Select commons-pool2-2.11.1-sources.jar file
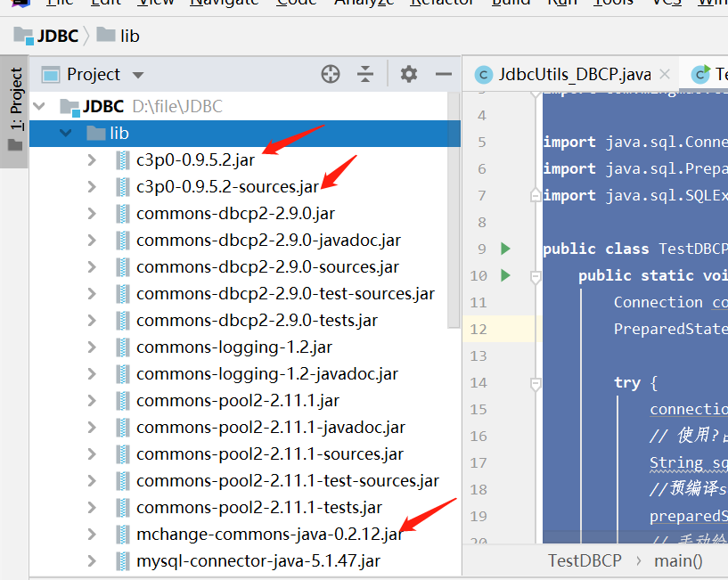This screenshot has height=580, width=728. pyautogui.click(x=270, y=454)
